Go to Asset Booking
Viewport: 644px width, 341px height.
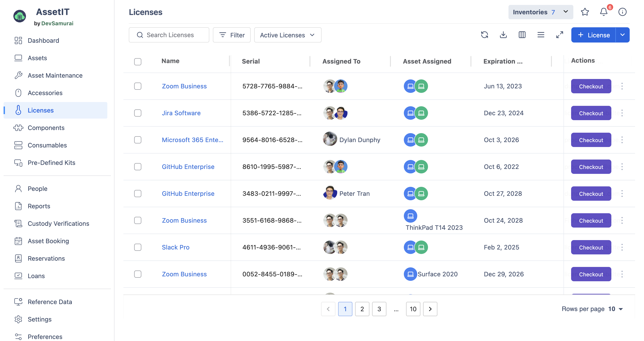point(48,241)
